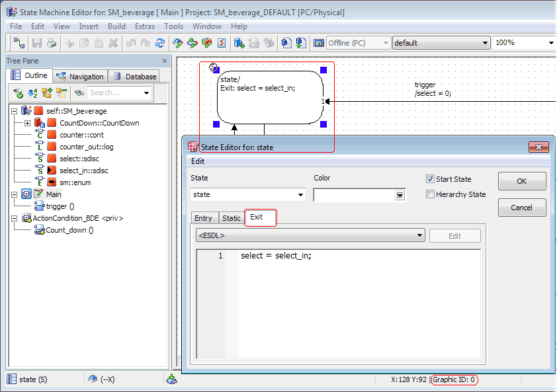Click the monitor icon beside Offline (PC)
Viewport: 559px width, 392px height.
coord(319,43)
